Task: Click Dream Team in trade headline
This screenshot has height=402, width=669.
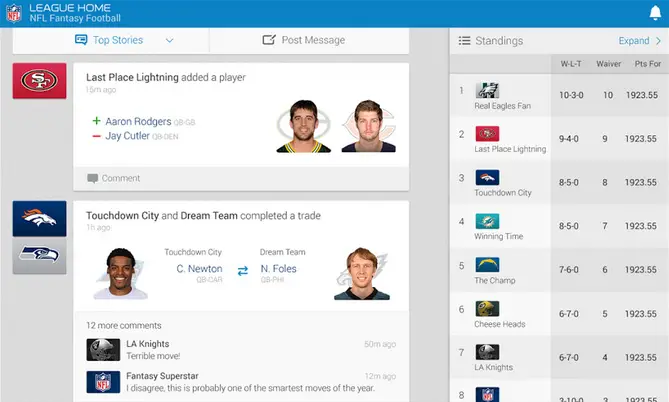Action: click(209, 216)
